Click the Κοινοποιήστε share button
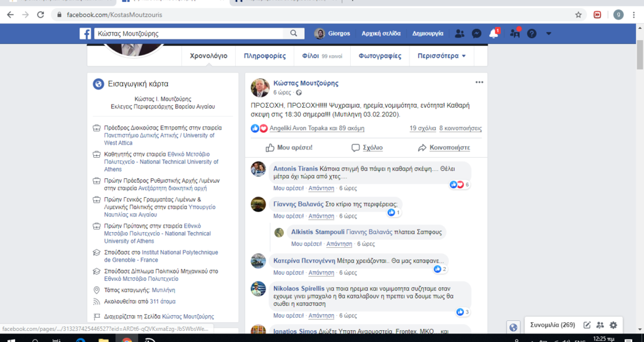The height and width of the screenshot is (342, 644). [x=444, y=147]
